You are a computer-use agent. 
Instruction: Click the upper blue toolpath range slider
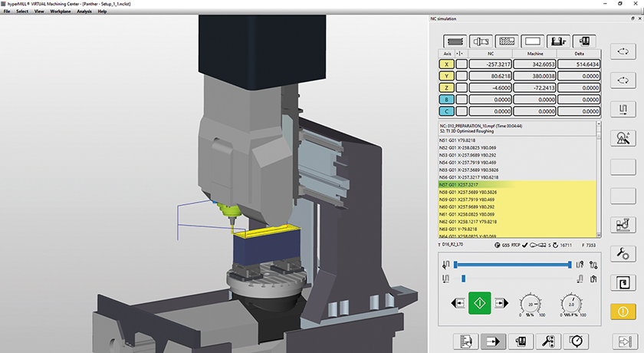click(512, 264)
